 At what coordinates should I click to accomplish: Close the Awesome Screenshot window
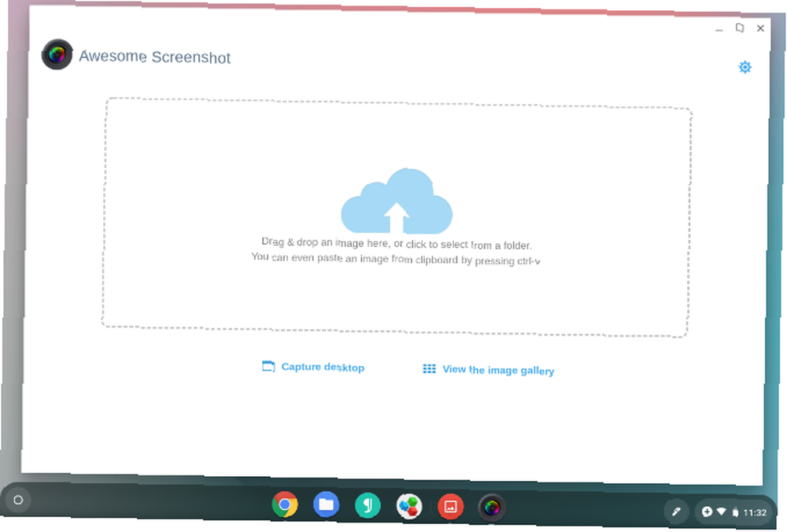click(760, 28)
